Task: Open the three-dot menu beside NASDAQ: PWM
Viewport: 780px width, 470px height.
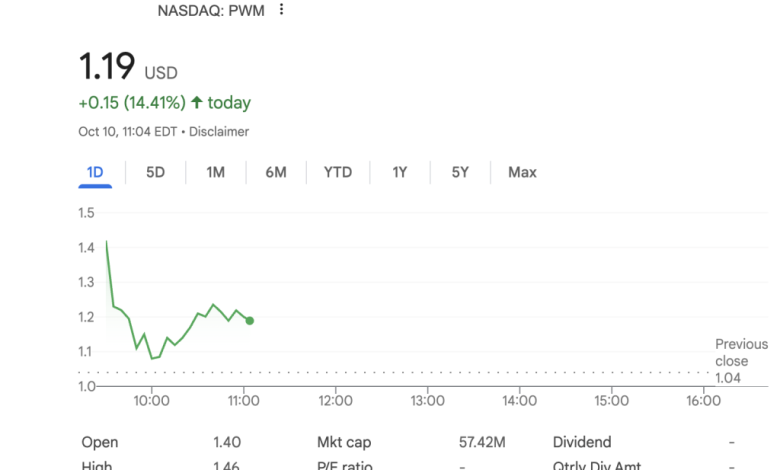Action: tap(282, 10)
